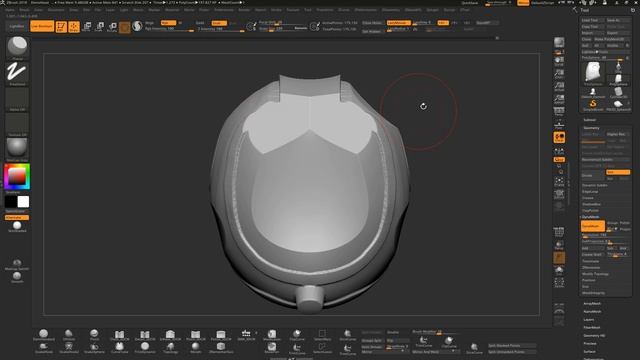Expand the Modify Topology section
The image size is (640, 360).
pos(595,274)
